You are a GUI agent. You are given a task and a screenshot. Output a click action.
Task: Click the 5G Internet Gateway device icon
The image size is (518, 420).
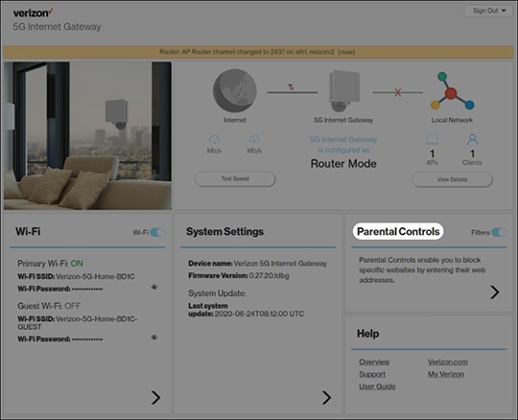coord(344,91)
